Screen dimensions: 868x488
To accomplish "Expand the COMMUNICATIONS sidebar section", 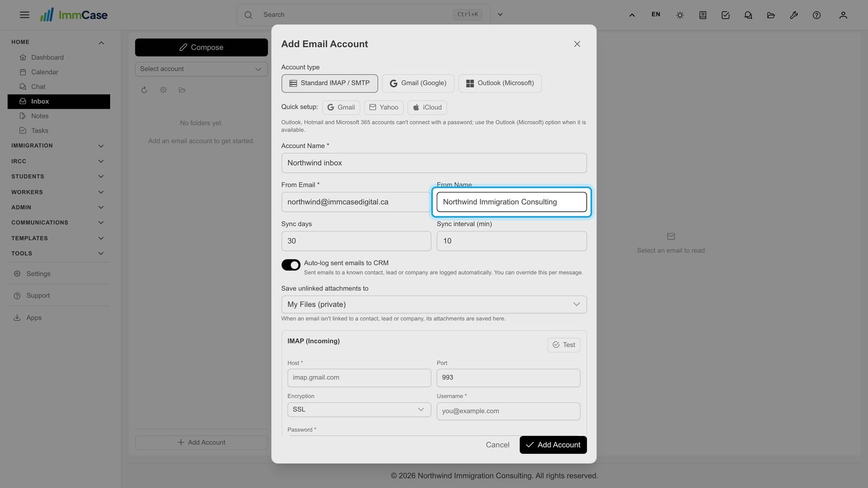I will pyautogui.click(x=58, y=223).
